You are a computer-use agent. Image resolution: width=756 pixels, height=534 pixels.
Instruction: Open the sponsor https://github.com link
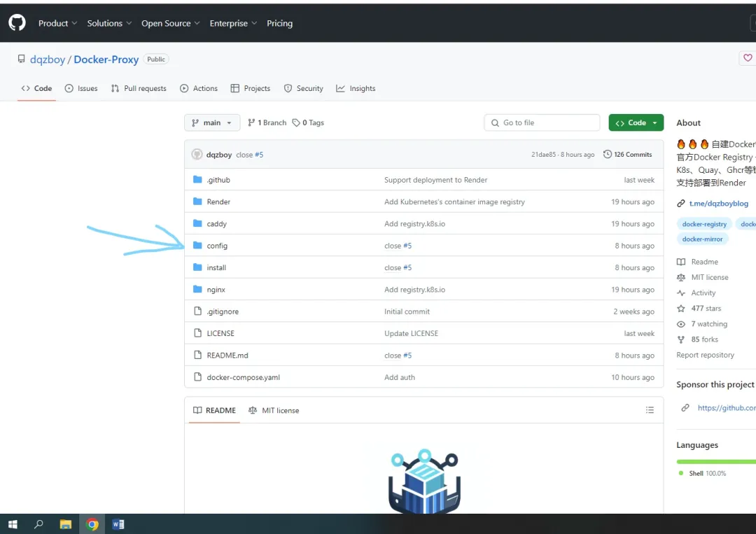[x=727, y=408]
